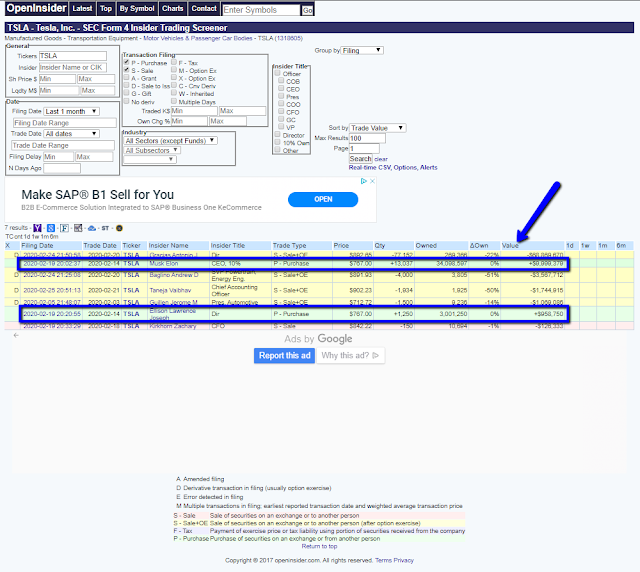Open the All Subsectors dropdown
Screen dimensions: 640x572
coord(152,150)
